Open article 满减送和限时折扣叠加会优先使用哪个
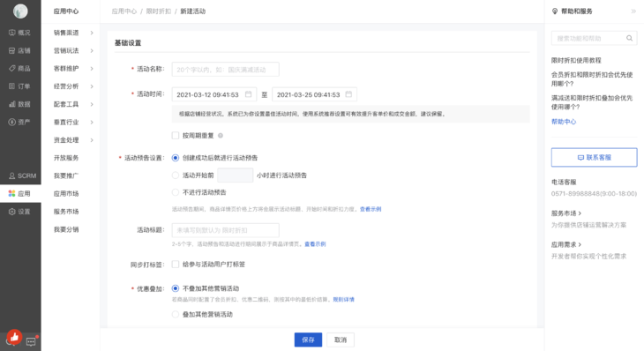This screenshot has width=644, height=351. point(592,102)
